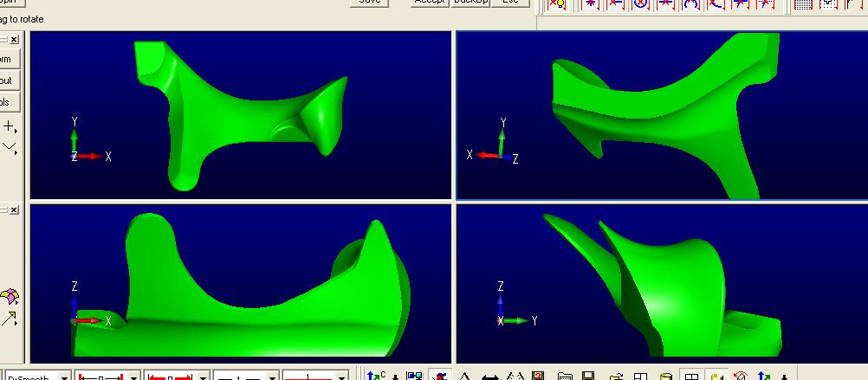Click the four-viewport layout icon in bottom toolbar

692,377
